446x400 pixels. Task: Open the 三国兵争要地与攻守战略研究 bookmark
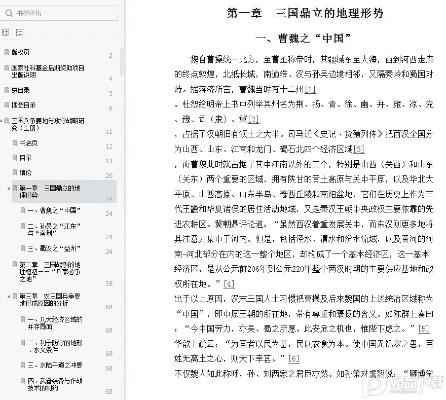48,124
